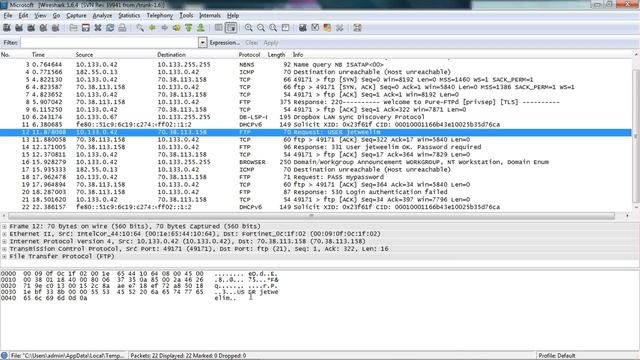Open the File menu
The image size is (640, 360).
(8, 16)
